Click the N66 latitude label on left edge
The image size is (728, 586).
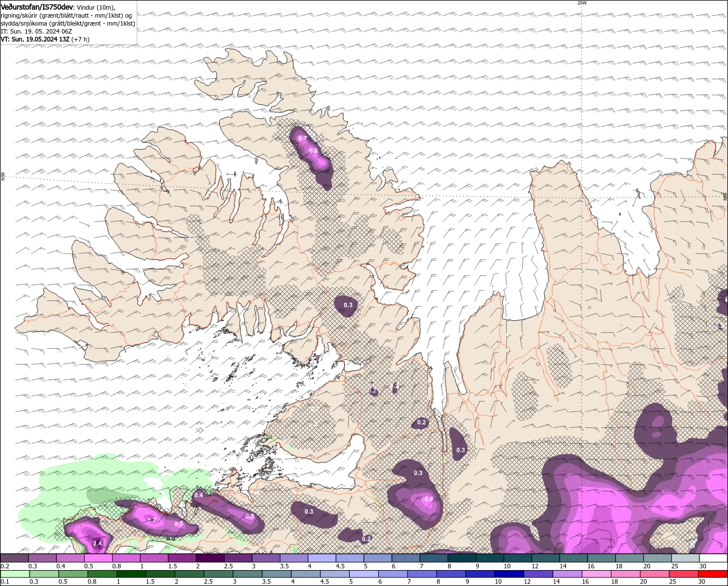[x=3, y=177]
